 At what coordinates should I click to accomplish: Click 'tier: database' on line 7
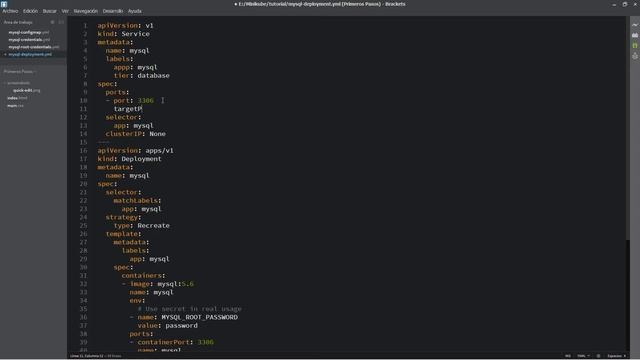tap(142, 76)
